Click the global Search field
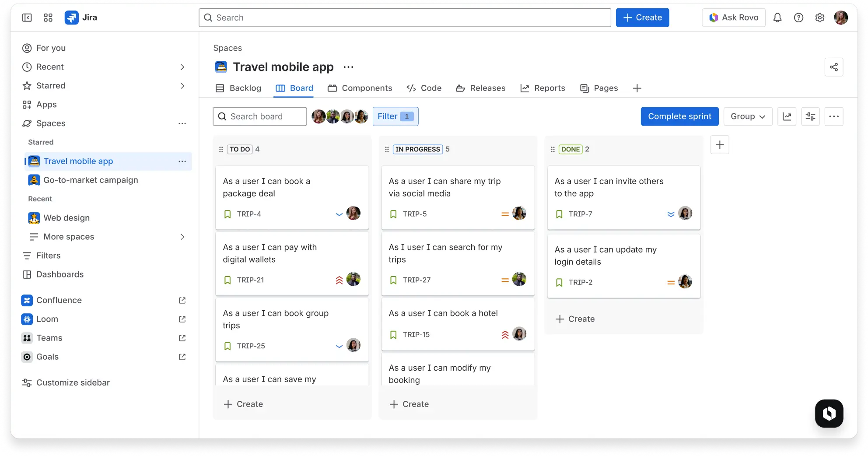Image resolution: width=868 pixels, height=456 pixels. 405,18
